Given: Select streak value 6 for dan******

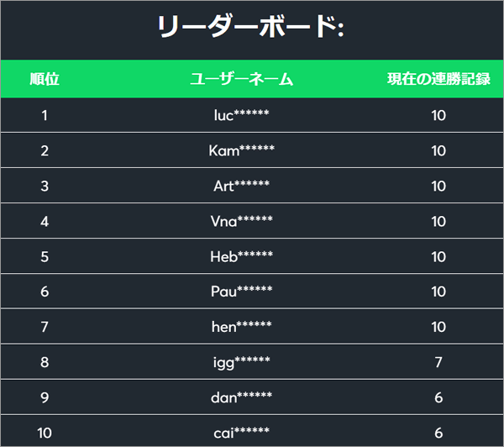Looking at the screenshot, I should click(438, 397).
